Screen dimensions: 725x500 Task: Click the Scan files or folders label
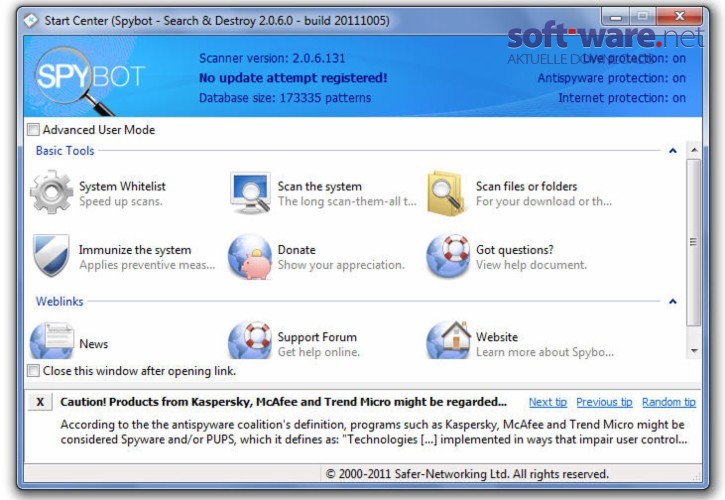(527, 186)
